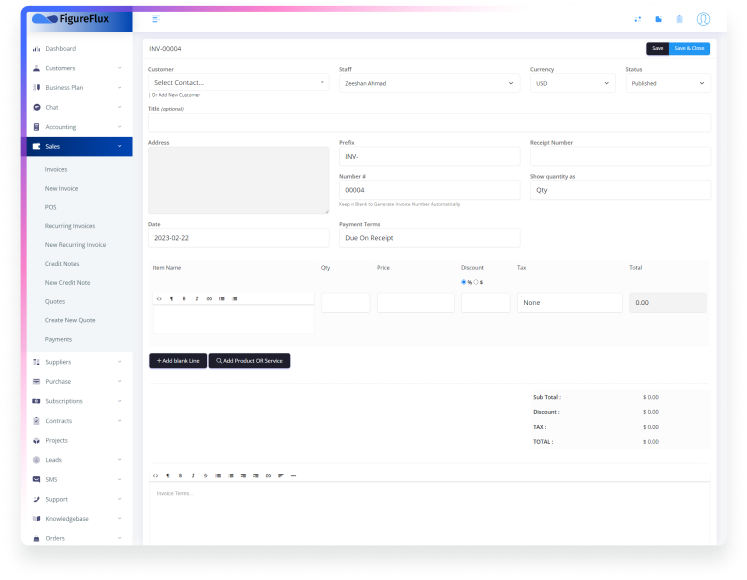Click paragraph format icon in item name editor
The image size is (747, 580).
point(172,299)
